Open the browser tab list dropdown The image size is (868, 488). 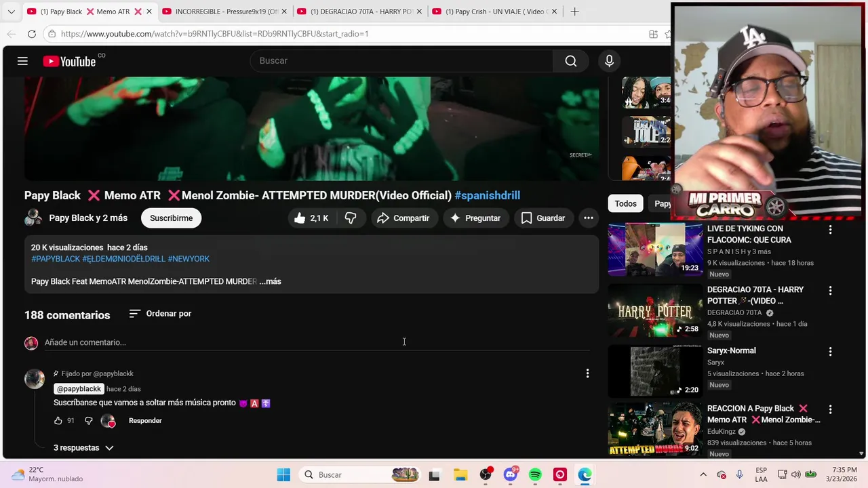(x=11, y=12)
